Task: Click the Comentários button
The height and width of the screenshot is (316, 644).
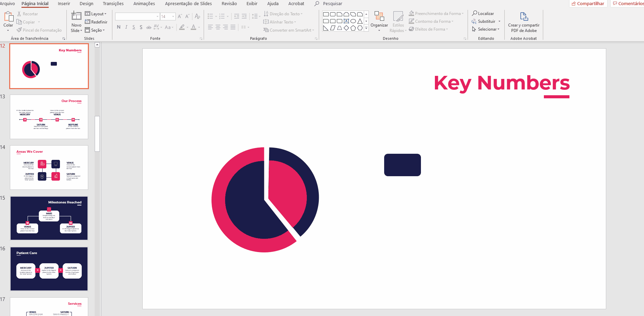Action: [628, 4]
